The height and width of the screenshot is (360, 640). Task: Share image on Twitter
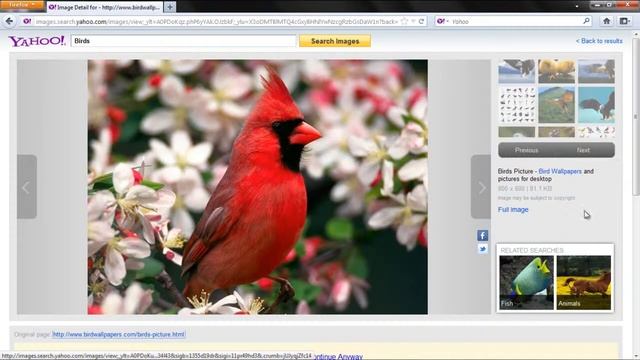[x=482, y=249]
